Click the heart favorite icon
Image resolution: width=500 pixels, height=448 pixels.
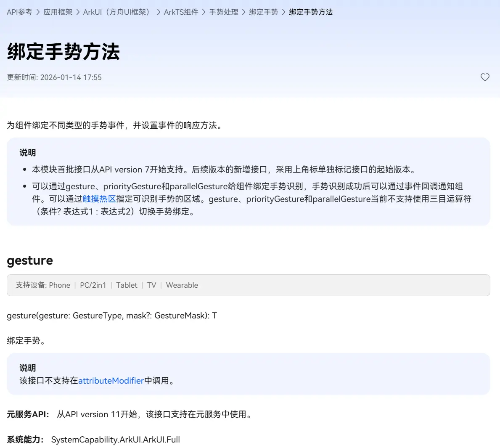[x=485, y=77]
